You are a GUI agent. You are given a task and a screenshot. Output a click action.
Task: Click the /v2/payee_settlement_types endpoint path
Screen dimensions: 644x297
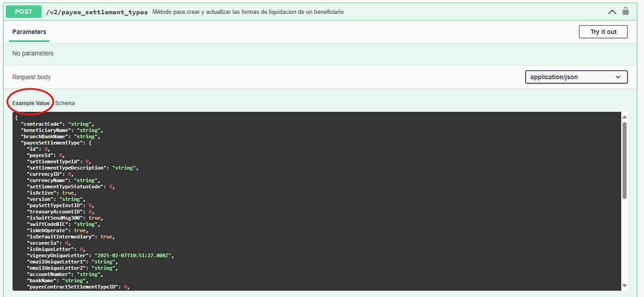click(96, 12)
